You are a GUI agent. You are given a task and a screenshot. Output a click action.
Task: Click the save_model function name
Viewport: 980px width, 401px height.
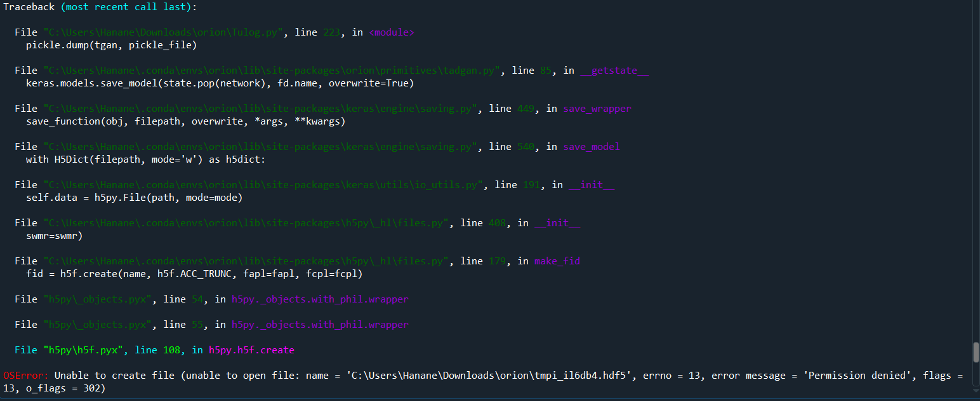pos(591,146)
